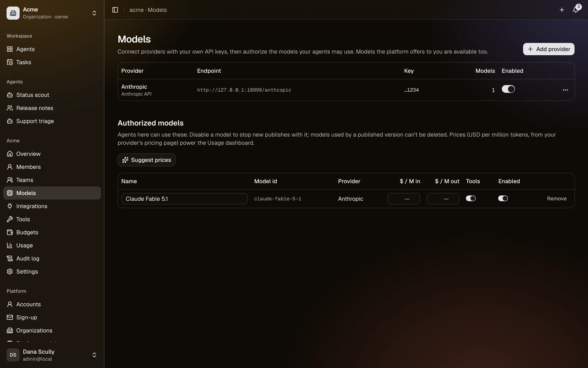
Task: Click the $ / M out price field
Action: click(x=443, y=199)
